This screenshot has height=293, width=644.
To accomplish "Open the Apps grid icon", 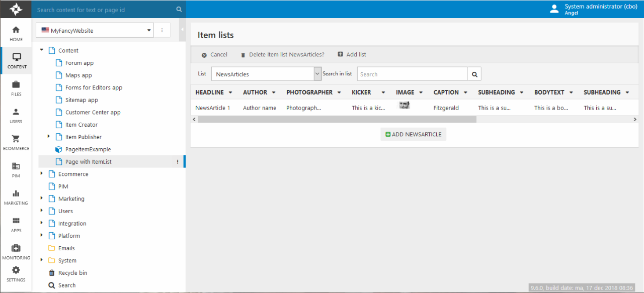I will (16, 224).
